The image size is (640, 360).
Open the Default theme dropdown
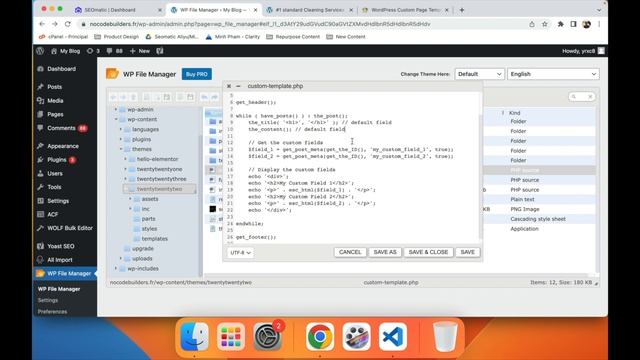479,74
